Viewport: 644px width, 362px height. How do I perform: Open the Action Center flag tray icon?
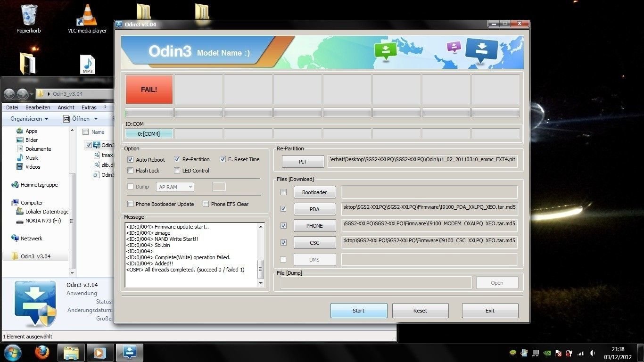tap(558, 353)
